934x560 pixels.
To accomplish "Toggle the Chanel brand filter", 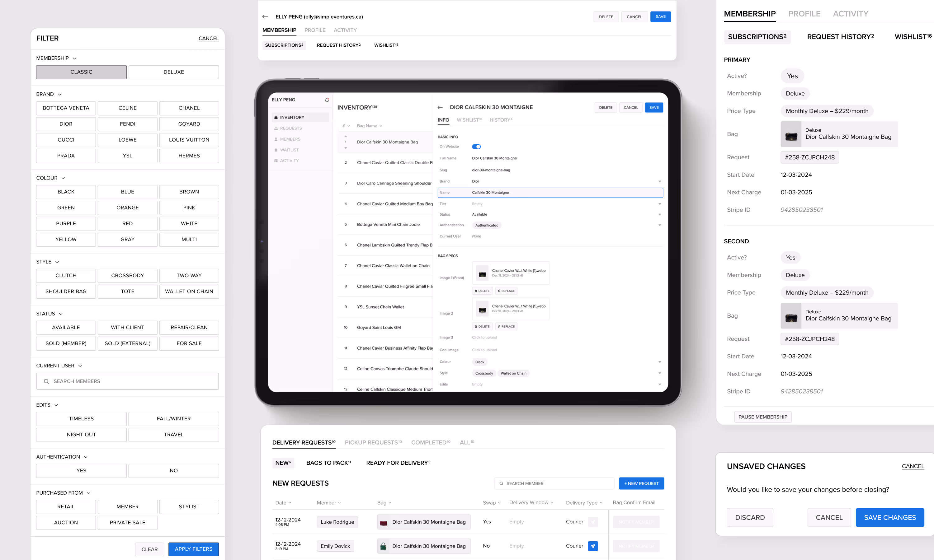I will point(189,108).
